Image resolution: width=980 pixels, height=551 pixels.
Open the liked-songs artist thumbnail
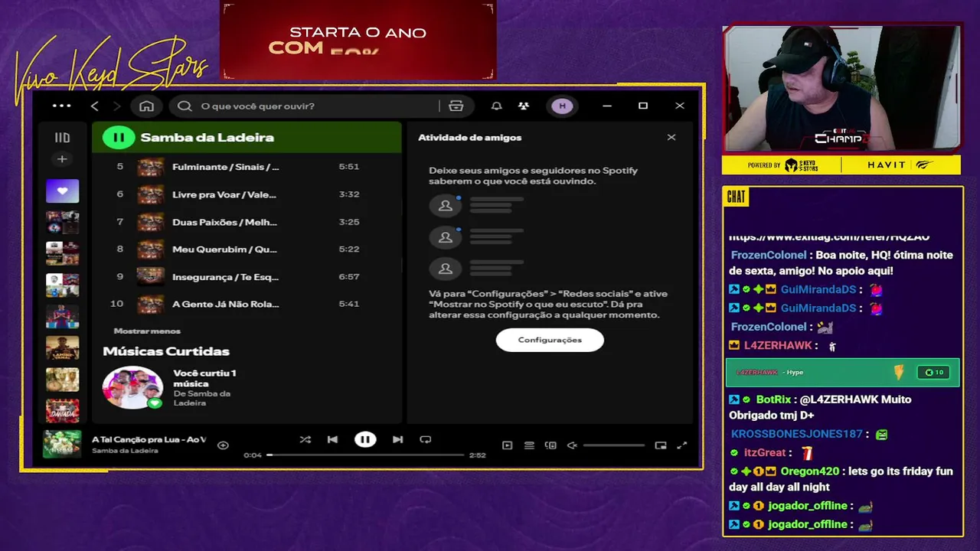coord(133,388)
